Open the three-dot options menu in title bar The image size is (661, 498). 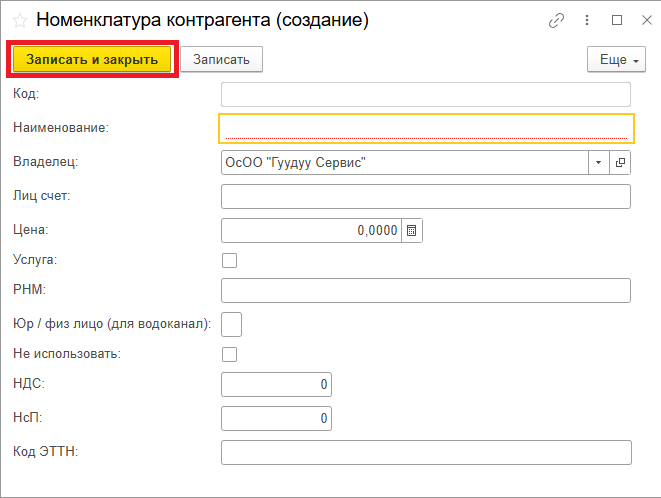click(587, 20)
